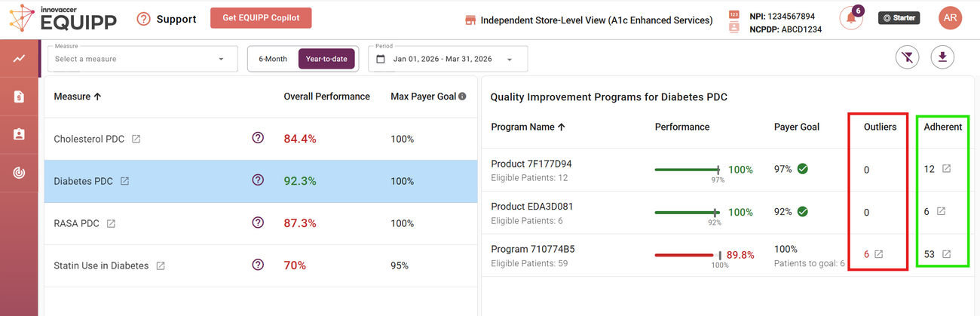Click payer goal check for Product 7F177D94
This screenshot has width=980, height=316.
[x=803, y=169]
